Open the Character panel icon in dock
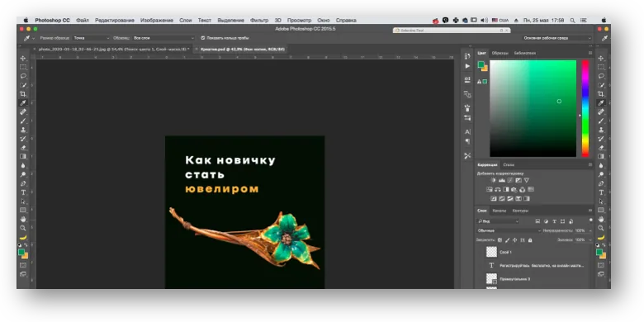This screenshot has width=644, height=322. 467,132
